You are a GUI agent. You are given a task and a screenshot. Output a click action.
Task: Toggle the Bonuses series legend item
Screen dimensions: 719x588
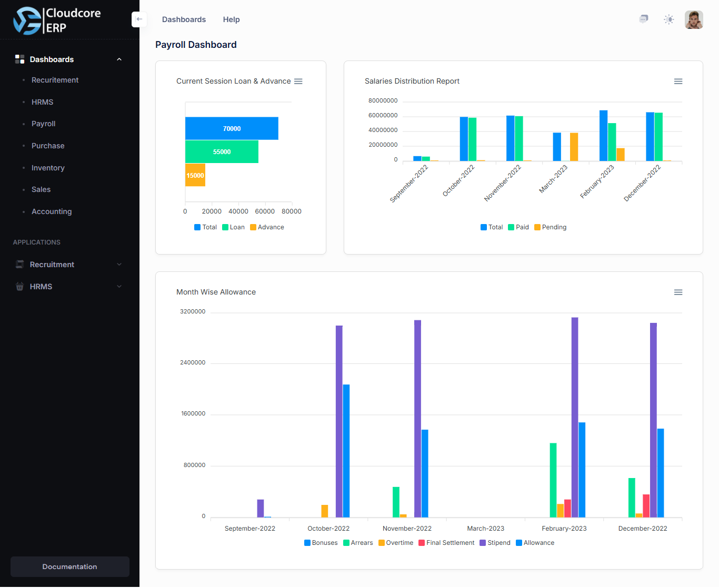tap(321, 543)
